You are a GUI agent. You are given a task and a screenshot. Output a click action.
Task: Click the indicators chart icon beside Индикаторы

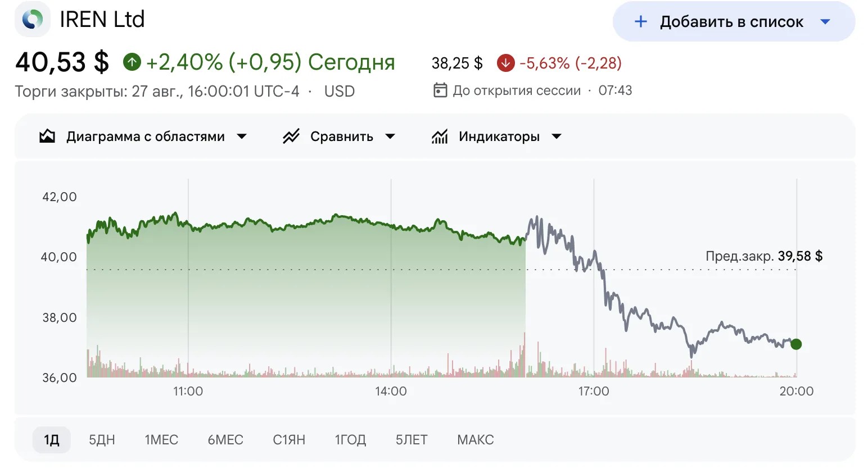[440, 137]
